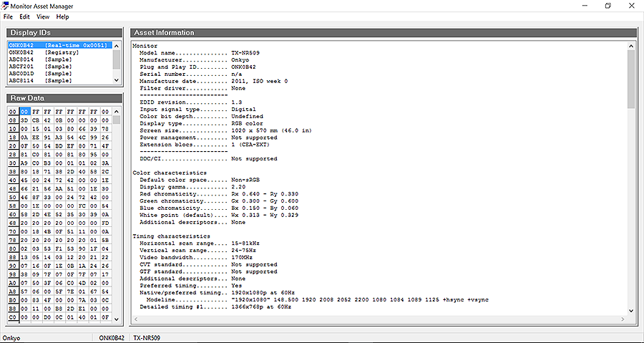Click the Raw Data scroll-up arrow
The image size is (644, 343).
coord(116,111)
